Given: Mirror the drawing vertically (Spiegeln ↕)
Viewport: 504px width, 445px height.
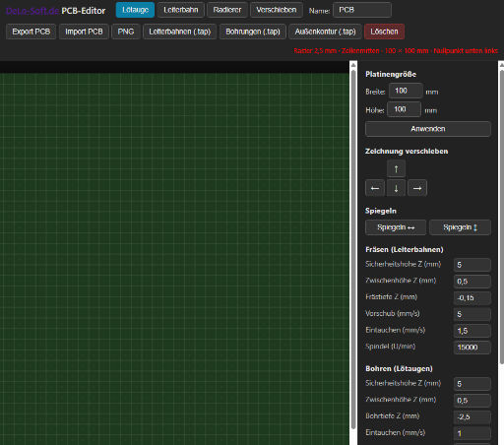Looking at the screenshot, I should pyautogui.click(x=460, y=227).
